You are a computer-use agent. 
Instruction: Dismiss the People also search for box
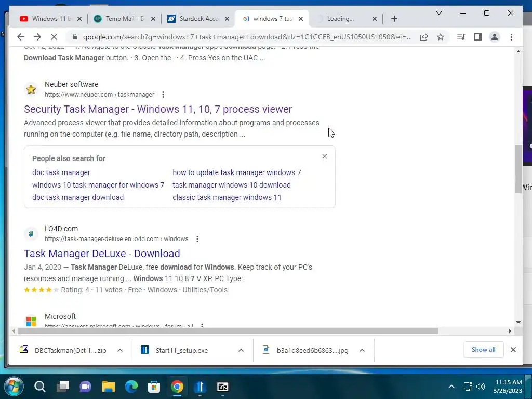click(x=325, y=156)
